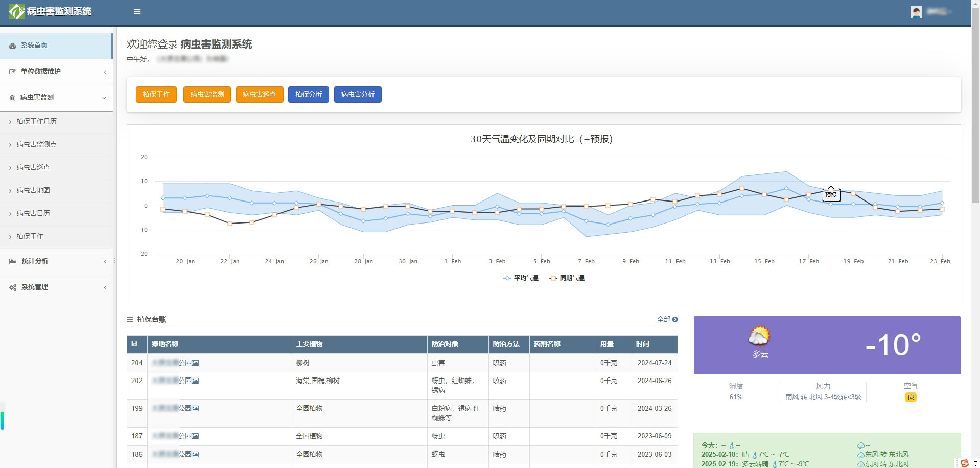Click date cell 2024-07-24
980x468 pixels.
point(655,363)
